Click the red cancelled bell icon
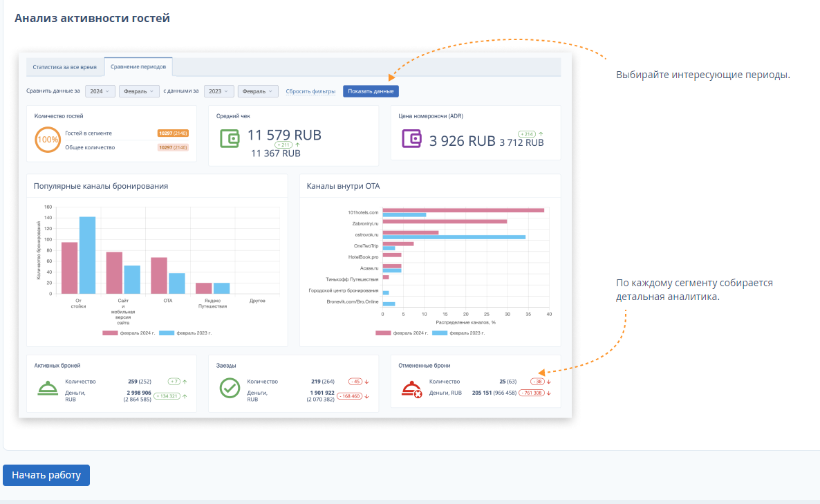 pyautogui.click(x=411, y=389)
